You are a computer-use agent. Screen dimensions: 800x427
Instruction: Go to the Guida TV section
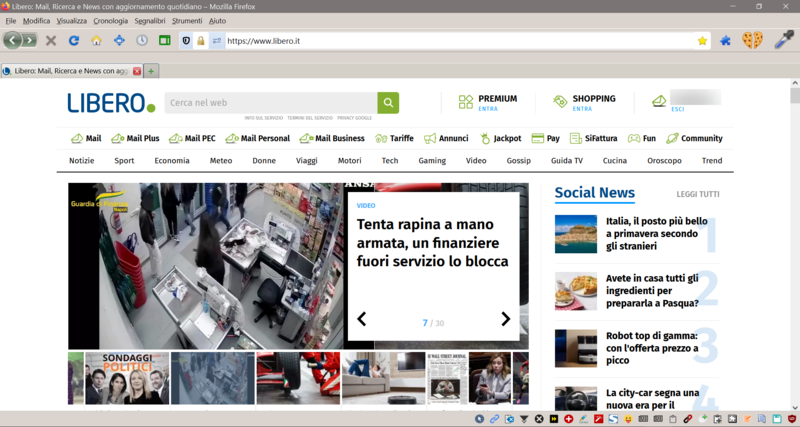pyautogui.click(x=567, y=160)
